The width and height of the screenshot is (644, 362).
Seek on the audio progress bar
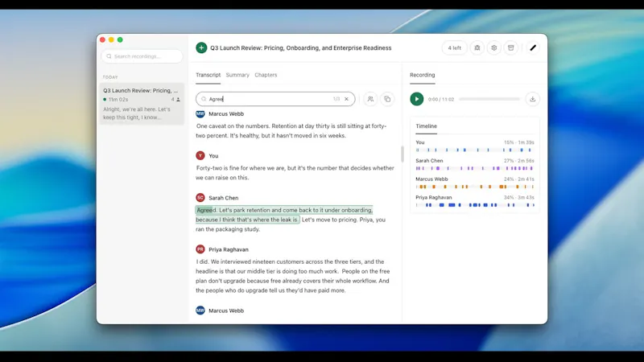coord(489,99)
